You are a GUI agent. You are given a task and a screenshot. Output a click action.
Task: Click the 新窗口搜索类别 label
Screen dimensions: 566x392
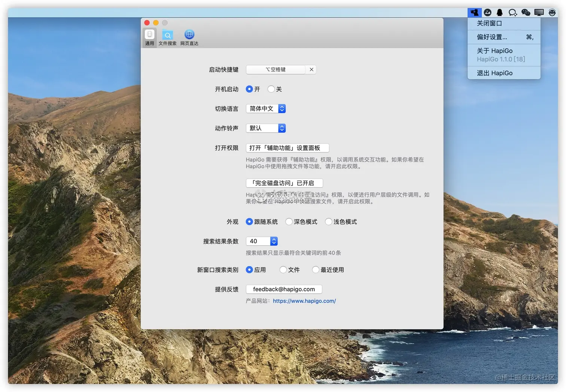[218, 270]
